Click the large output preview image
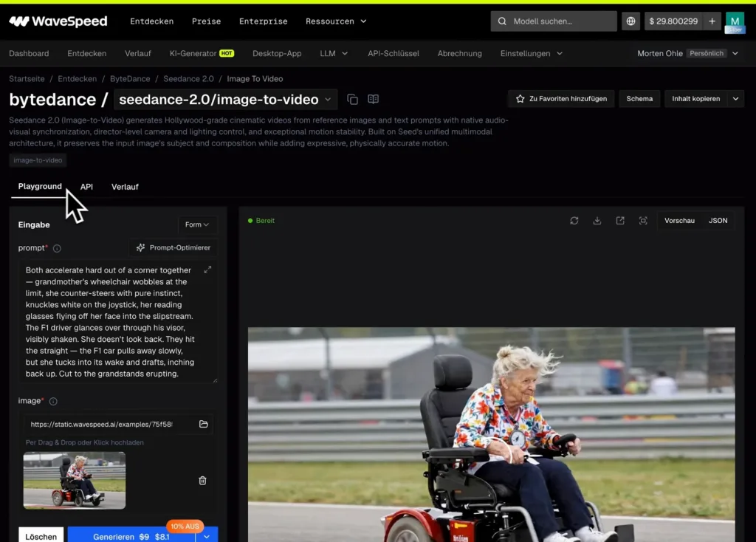The width and height of the screenshot is (756, 542). [x=491, y=434]
